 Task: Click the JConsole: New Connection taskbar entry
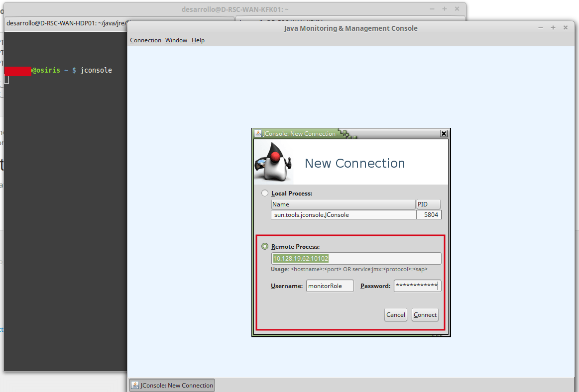pos(172,385)
